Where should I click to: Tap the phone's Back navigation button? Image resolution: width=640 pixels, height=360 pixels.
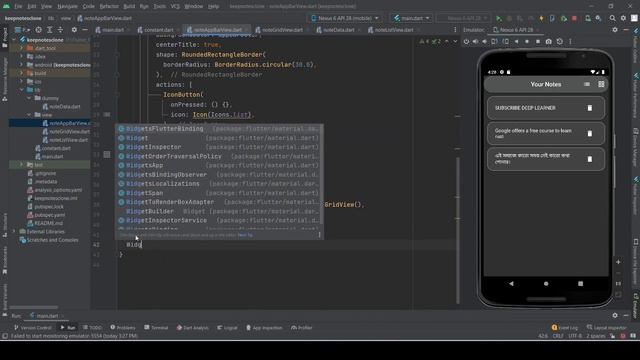[511, 284]
